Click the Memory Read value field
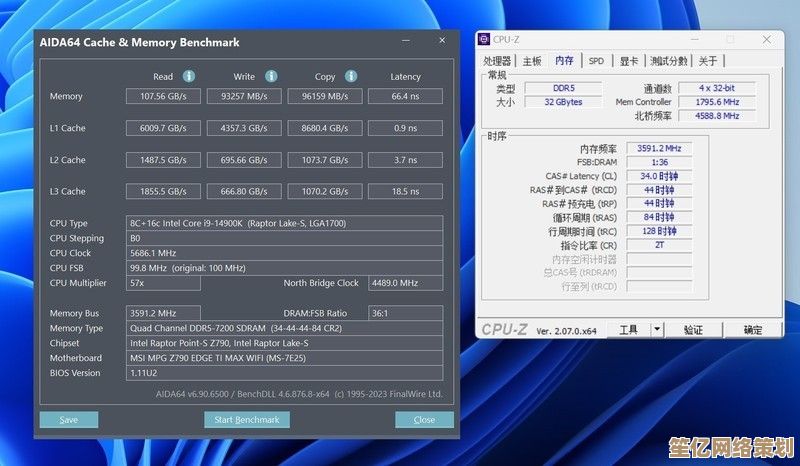Screen dimensions: 800x466 pos(163,96)
